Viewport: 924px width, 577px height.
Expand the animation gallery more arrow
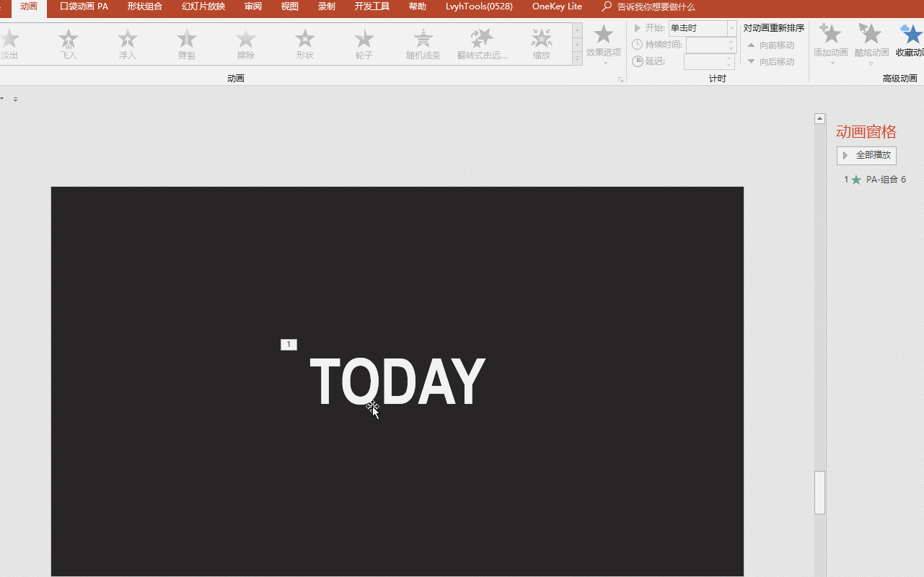tap(577, 59)
